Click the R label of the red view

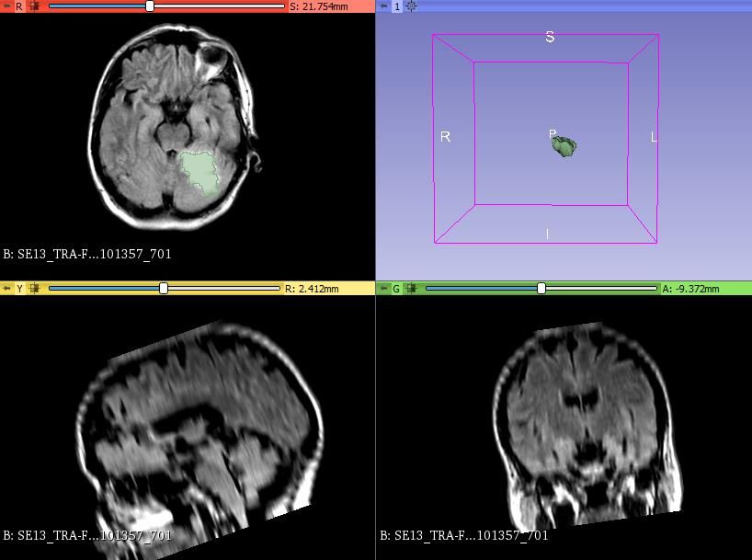pyautogui.click(x=19, y=6)
